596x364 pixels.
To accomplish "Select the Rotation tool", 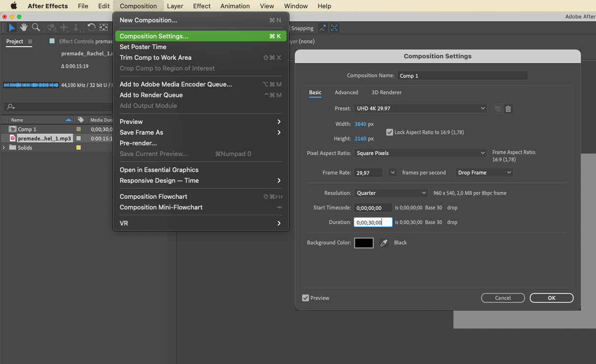I will [91, 28].
